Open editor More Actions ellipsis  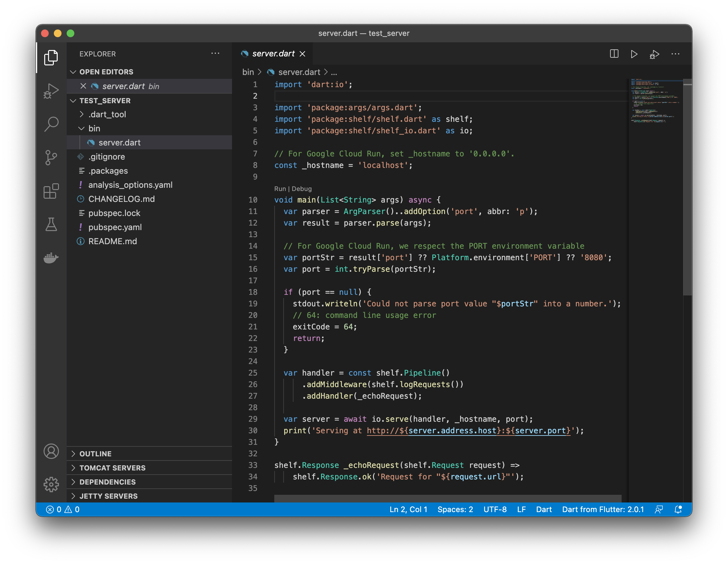(x=675, y=54)
